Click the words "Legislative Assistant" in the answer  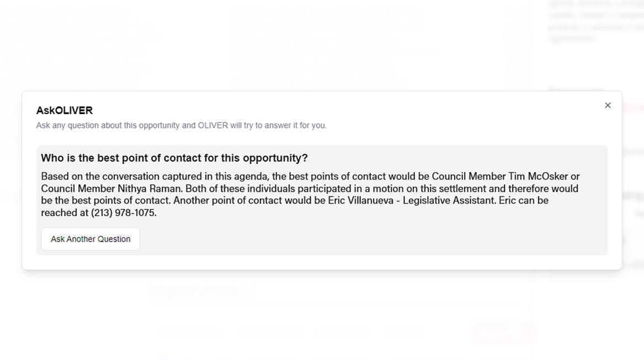[448, 201]
